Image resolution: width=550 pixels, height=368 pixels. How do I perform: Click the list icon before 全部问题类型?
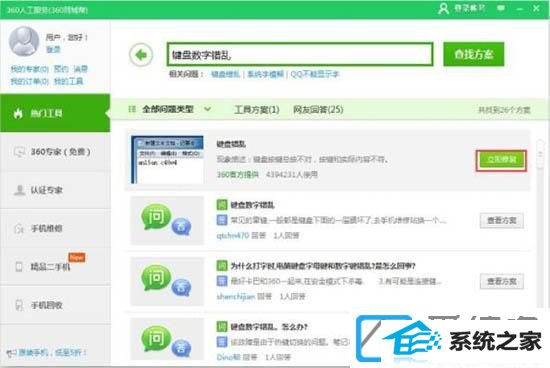tap(132, 109)
